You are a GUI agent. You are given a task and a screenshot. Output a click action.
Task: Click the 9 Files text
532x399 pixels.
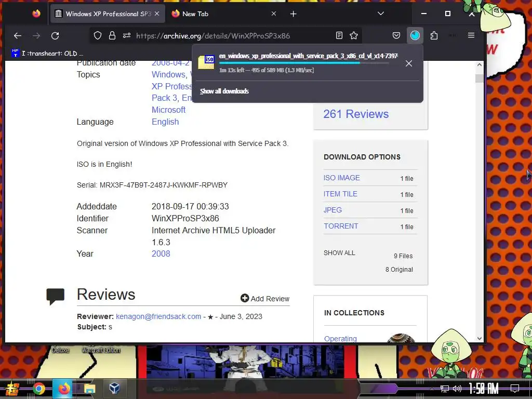[x=403, y=256]
